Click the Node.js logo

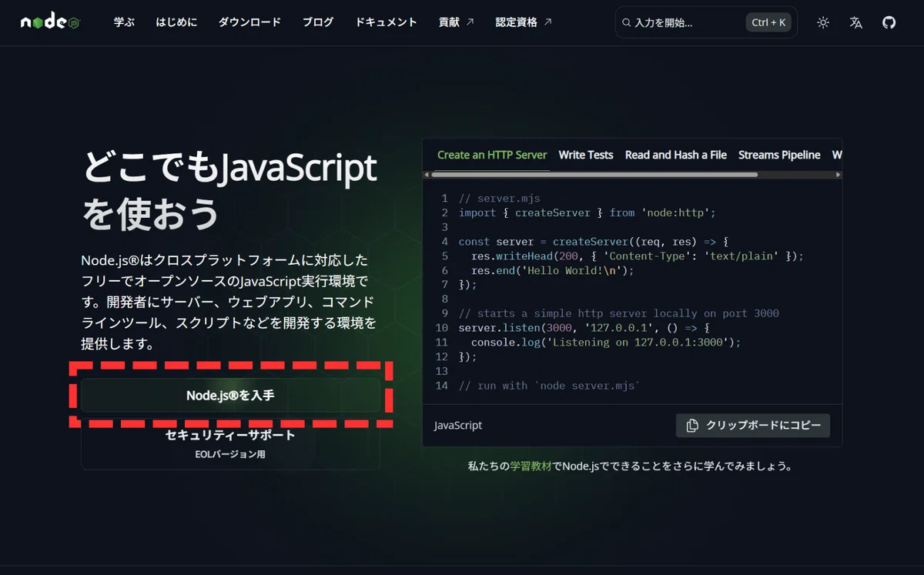[x=50, y=22]
